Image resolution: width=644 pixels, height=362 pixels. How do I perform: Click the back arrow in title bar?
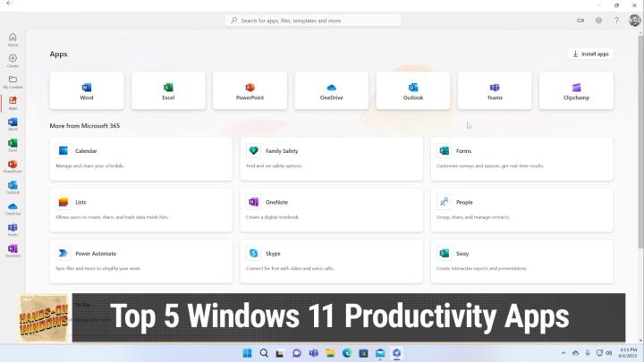pos(9,4)
